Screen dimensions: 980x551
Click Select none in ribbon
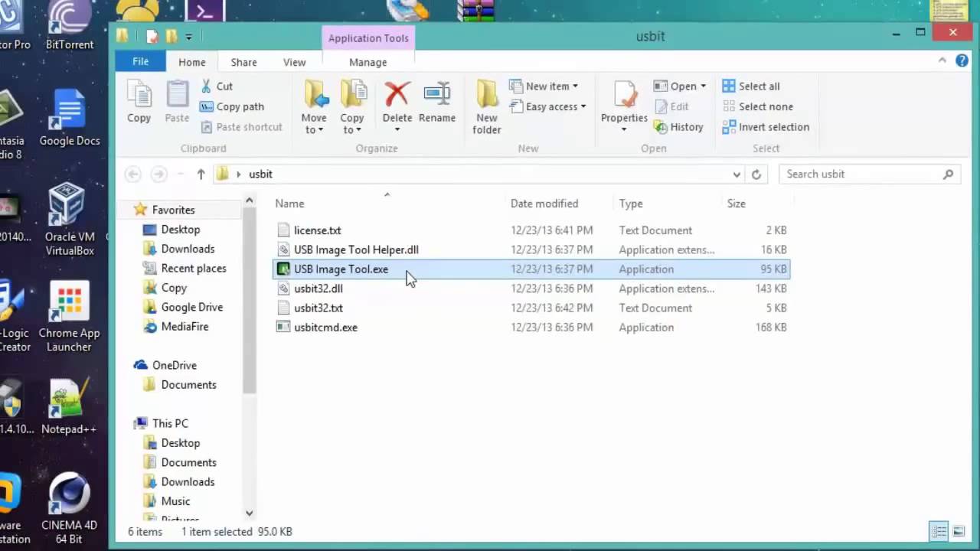(758, 106)
